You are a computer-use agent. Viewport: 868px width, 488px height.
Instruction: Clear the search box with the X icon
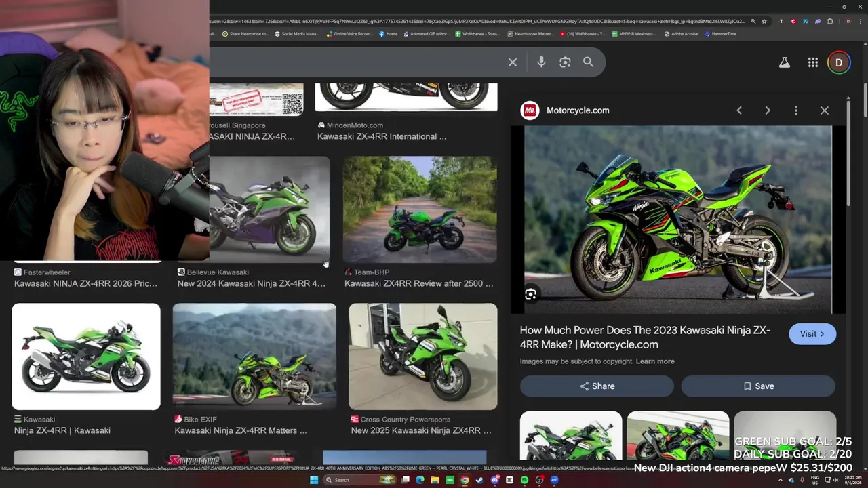click(513, 62)
